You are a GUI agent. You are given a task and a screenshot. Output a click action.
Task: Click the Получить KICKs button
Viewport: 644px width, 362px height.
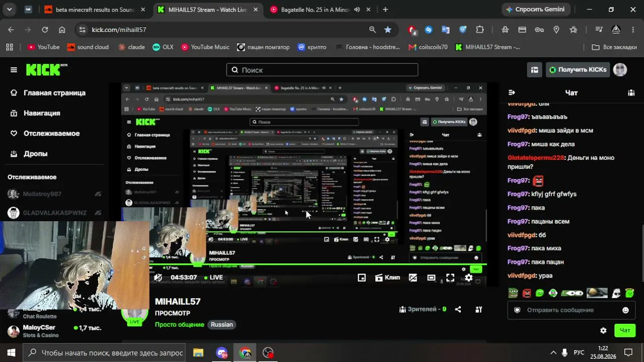pyautogui.click(x=578, y=70)
